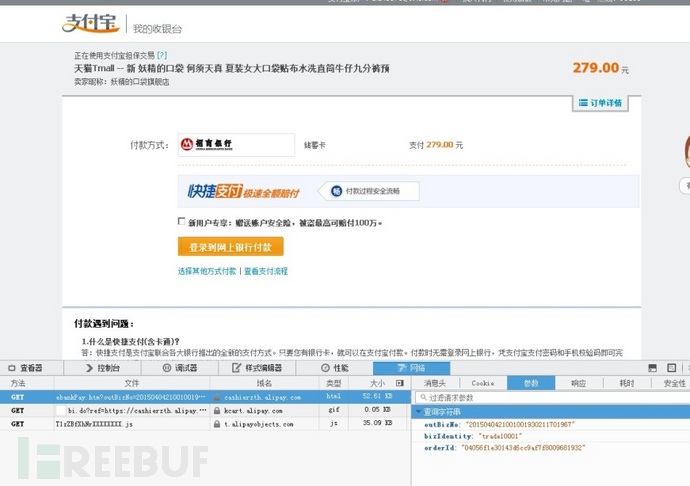Follow the 选择其他方式付款 link
The image size is (690, 486).
click(x=207, y=271)
